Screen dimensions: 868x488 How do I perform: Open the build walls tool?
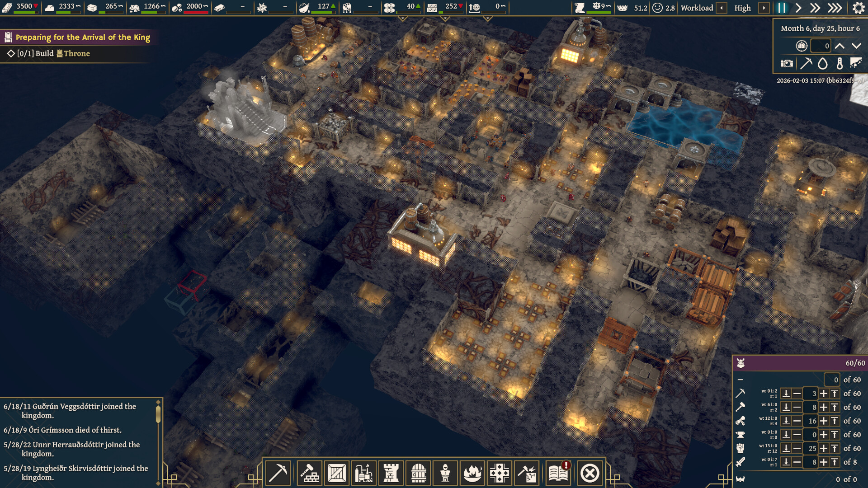point(309,472)
